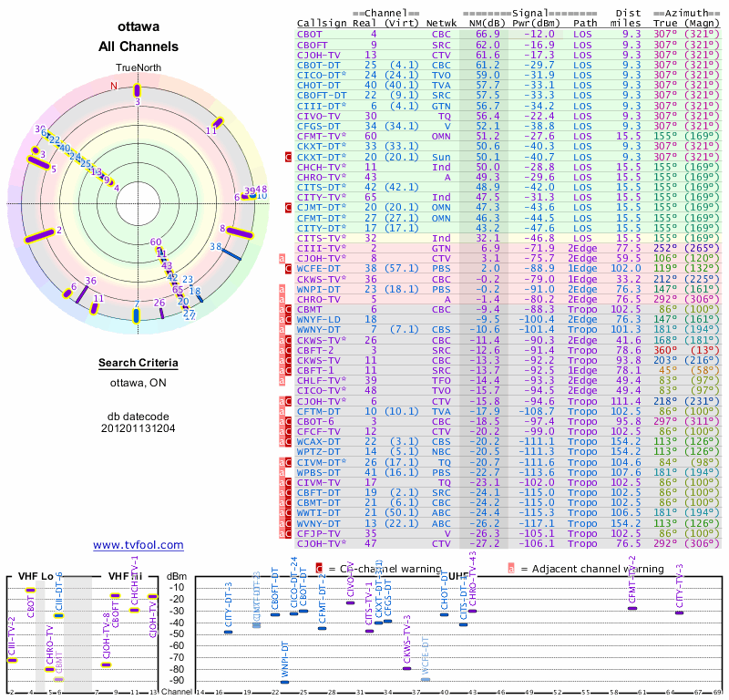Click the pink adjacent channel warning legend icon
The image size is (729, 700).
(511, 569)
